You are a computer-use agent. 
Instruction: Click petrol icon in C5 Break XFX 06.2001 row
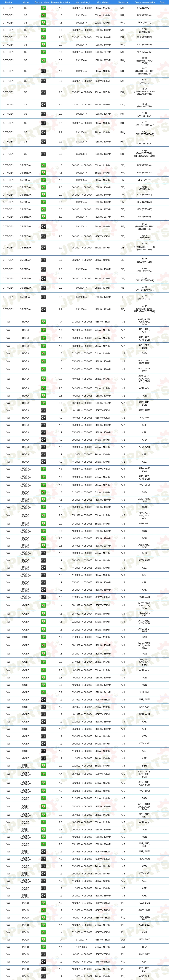pyautogui.click(x=43, y=210)
